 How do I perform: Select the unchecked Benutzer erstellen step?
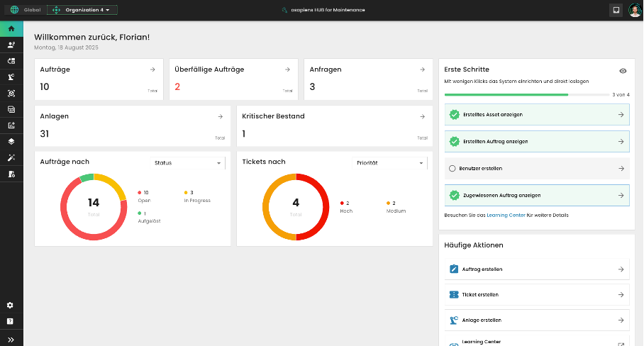click(x=537, y=168)
